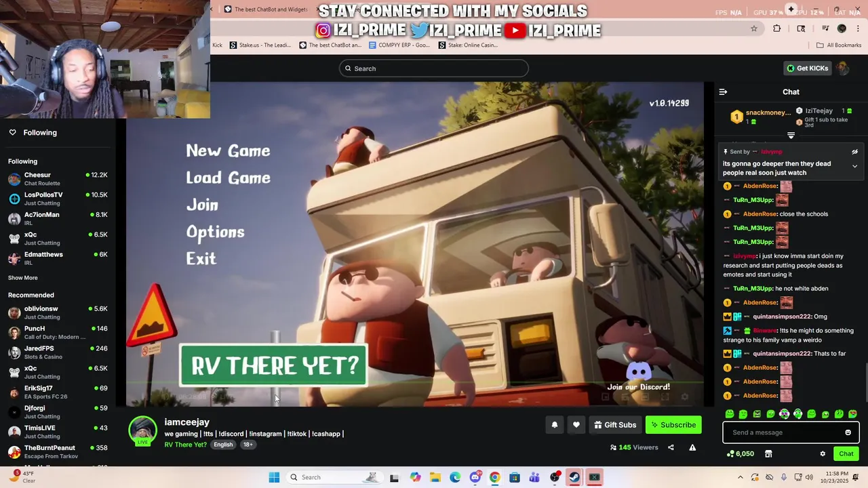Screen dimensions: 868x488
Task: Open ErikSig17 recommended channel
Action: tap(58, 392)
